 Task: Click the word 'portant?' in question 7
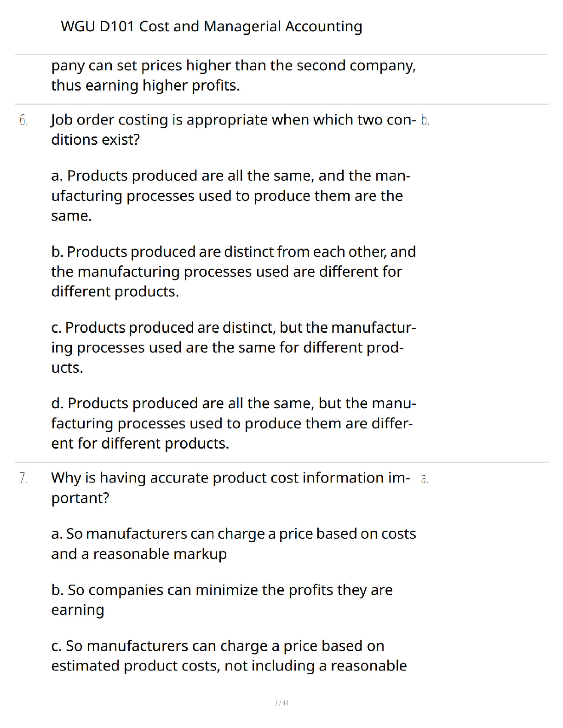tap(80, 498)
